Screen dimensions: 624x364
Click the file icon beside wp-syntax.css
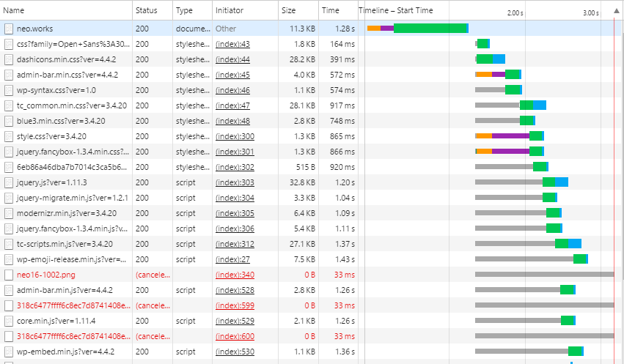click(x=9, y=90)
